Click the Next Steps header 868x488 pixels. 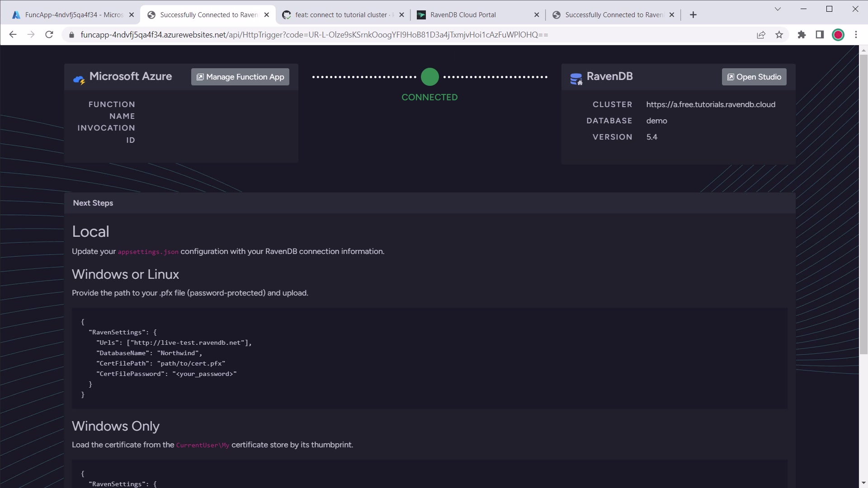(x=93, y=203)
